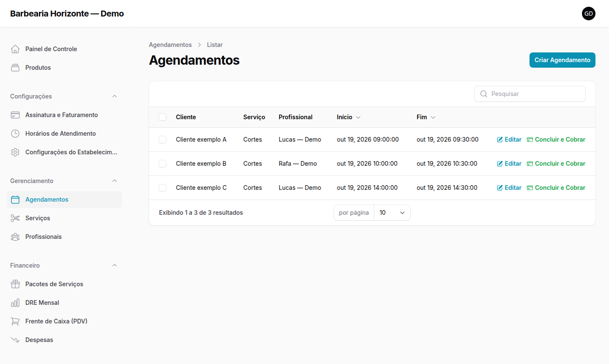Click the Agendamentos breadcrumb link
The image size is (609, 364).
pyautogui.click(x=170, y=45)
